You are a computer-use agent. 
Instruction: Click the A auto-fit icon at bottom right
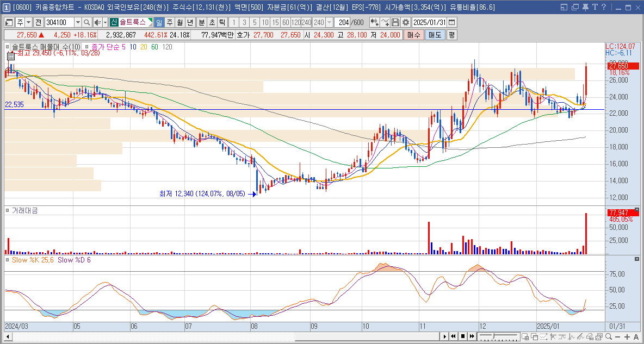(636, 336)
